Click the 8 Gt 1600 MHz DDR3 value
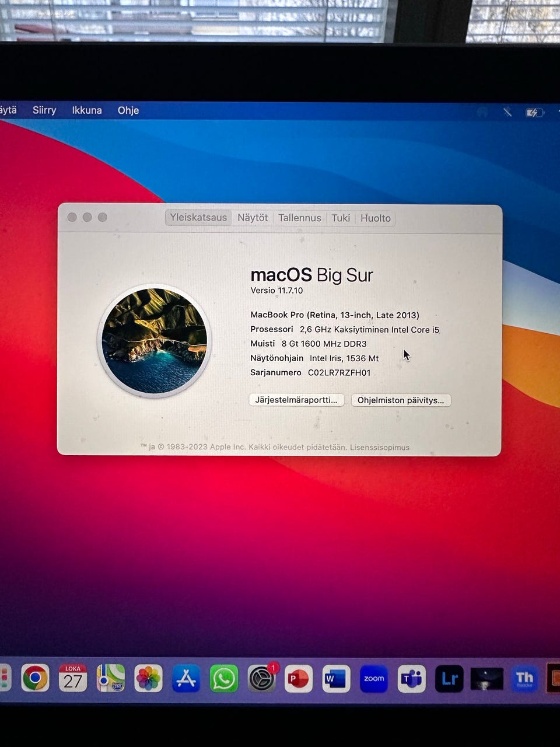This screenshot has height=747, width=560. tap(324, 344)
